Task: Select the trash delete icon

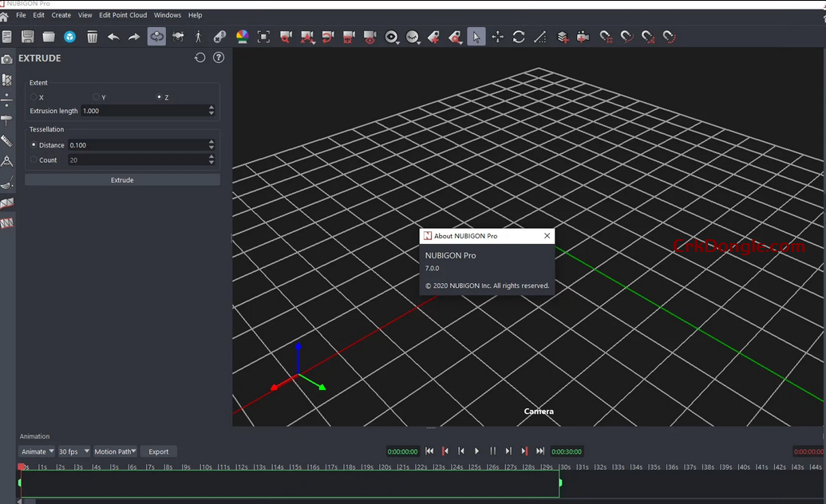Action: point(93,36)
